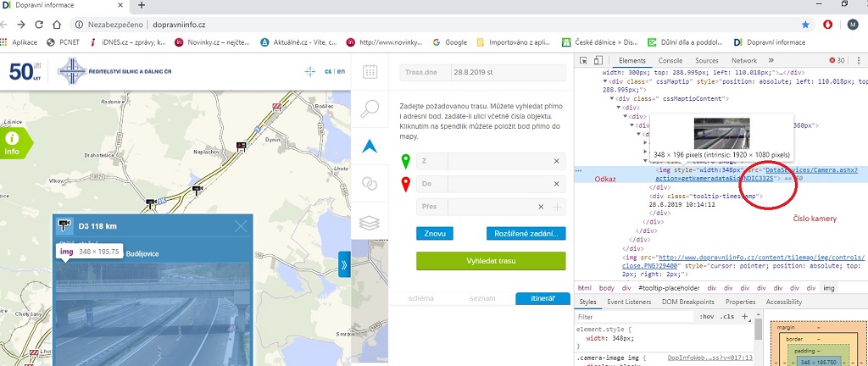The image size is (868, 366).
Task: Open the Aplikace bookmarks shortcut
Action: pyautogui.click(x=19, y=42)
